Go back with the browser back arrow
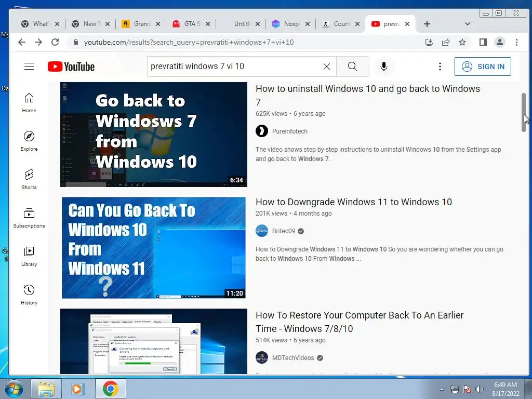Viewport: 532px width, 399px height. click(x=22, y=42)
